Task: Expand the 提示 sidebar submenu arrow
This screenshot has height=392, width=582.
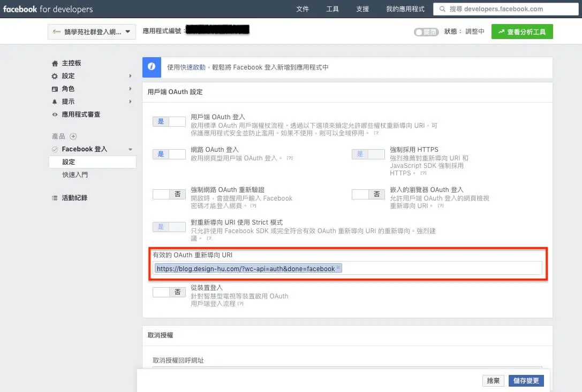Action: pyautogui.click(x=130, y=102)
